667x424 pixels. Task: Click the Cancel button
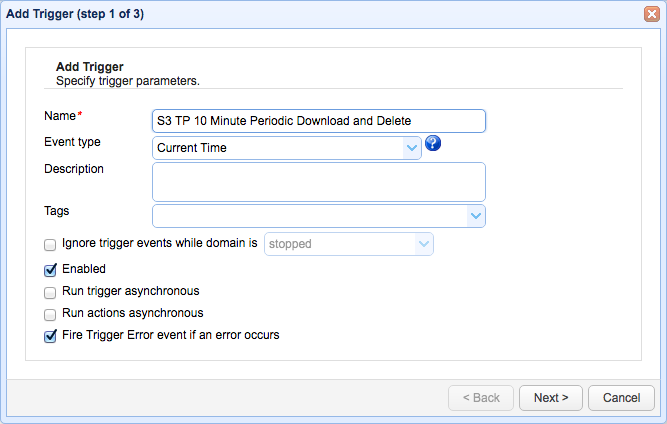click(621, 398)
